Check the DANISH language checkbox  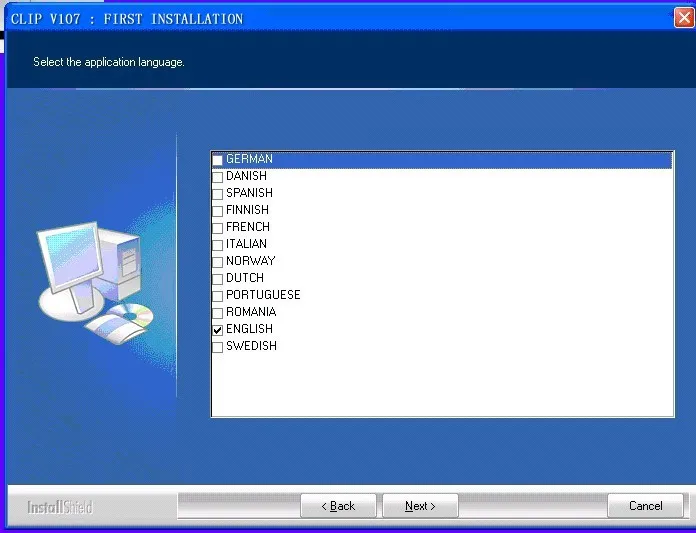[218, 177]
